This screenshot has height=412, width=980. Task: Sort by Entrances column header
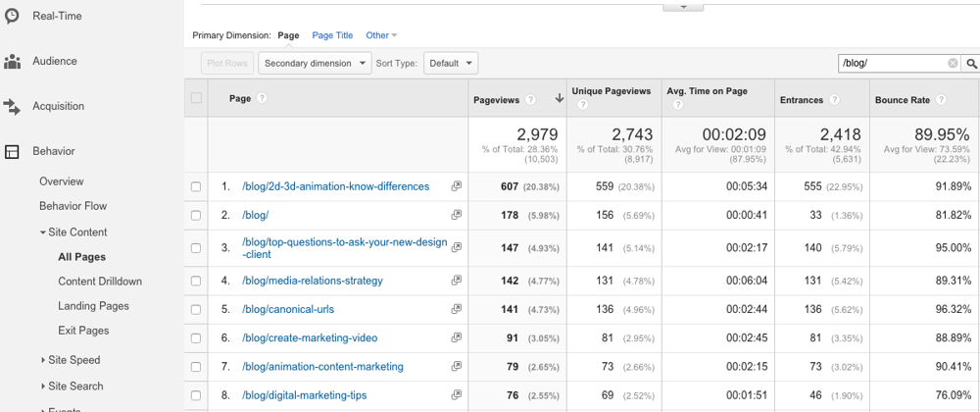click(x=802, y=100)
